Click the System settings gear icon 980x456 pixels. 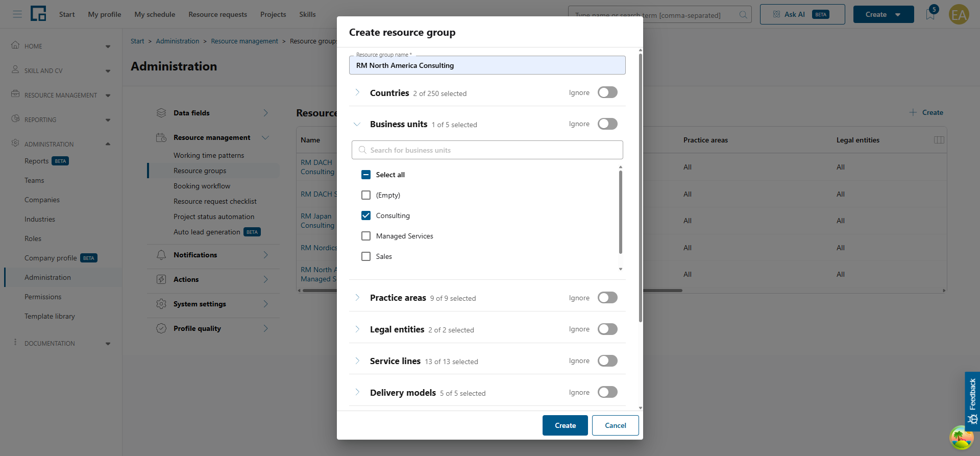tap(161, 304)
